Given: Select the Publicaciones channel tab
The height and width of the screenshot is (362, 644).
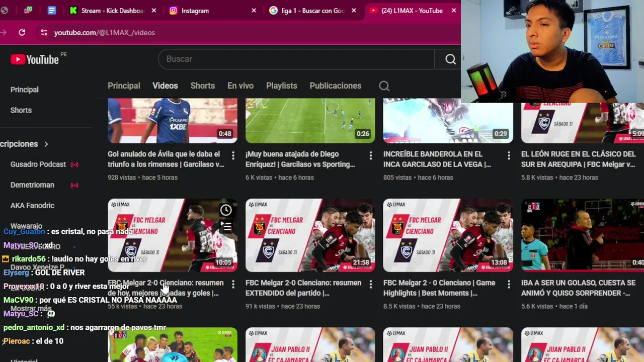Looking at the screenshot, I should [336, 86].
